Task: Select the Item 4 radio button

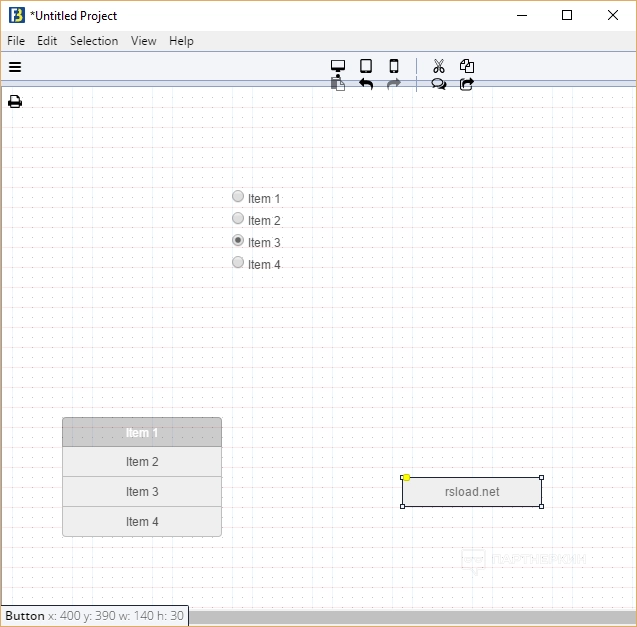Action: point(238,263)
